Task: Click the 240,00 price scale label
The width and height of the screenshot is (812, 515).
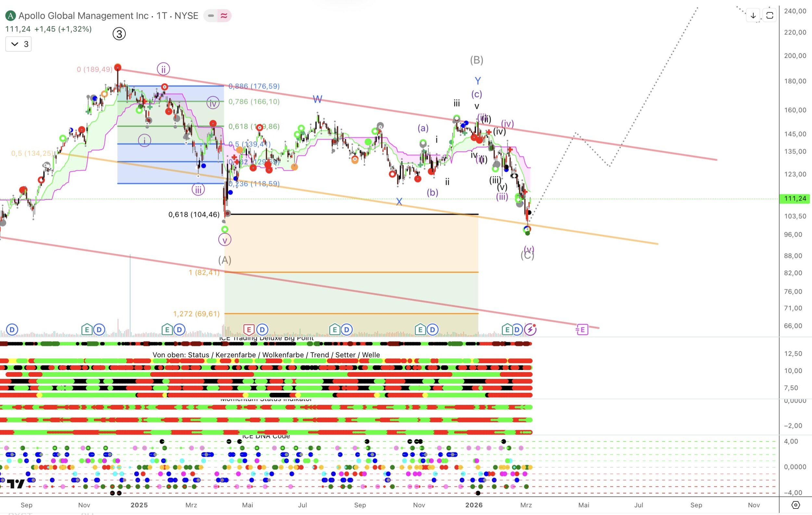Action: coord(795,11)
